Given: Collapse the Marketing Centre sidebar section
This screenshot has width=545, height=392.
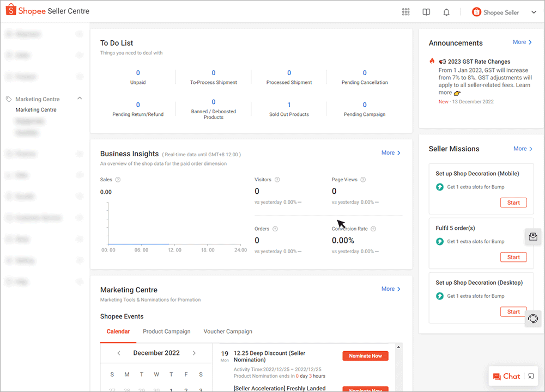Looking at the screenshot, I should click(x=80, y=98).
